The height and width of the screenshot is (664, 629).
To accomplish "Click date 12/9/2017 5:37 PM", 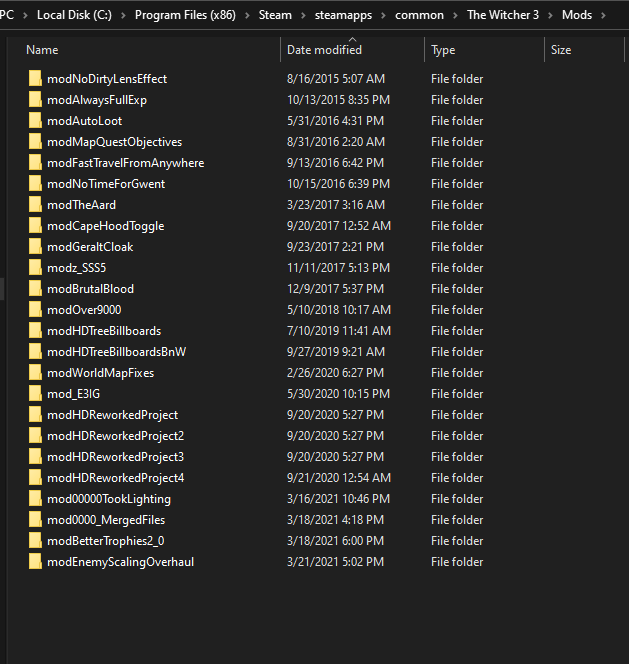I will 335,289.
